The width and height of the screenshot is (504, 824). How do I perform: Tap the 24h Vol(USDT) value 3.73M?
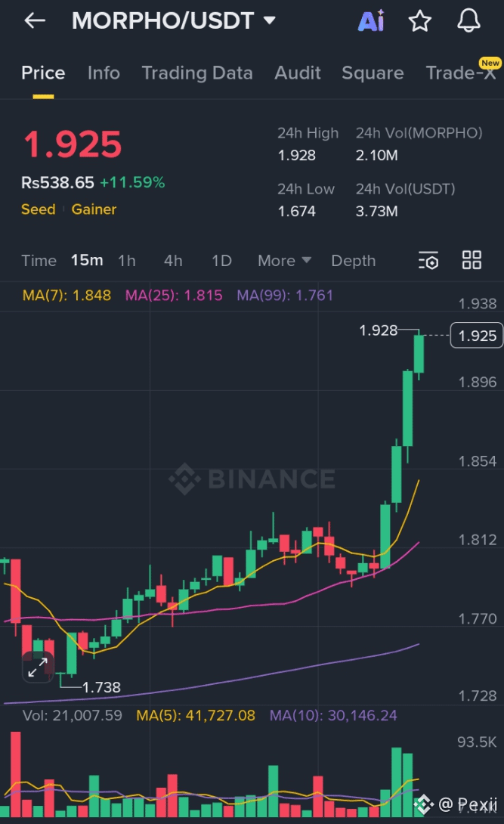point(376,211)
